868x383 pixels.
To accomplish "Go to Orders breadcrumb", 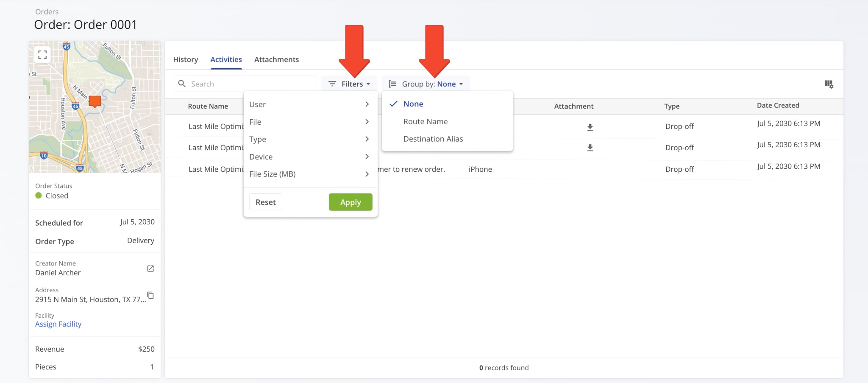I will pos(47,11).
